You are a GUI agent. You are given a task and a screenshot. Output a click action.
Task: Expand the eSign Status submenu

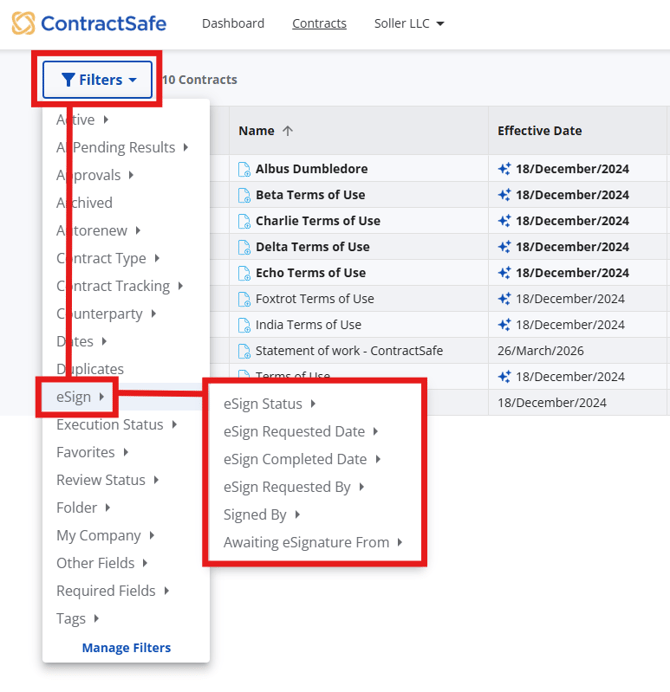(x=269, y=404)
